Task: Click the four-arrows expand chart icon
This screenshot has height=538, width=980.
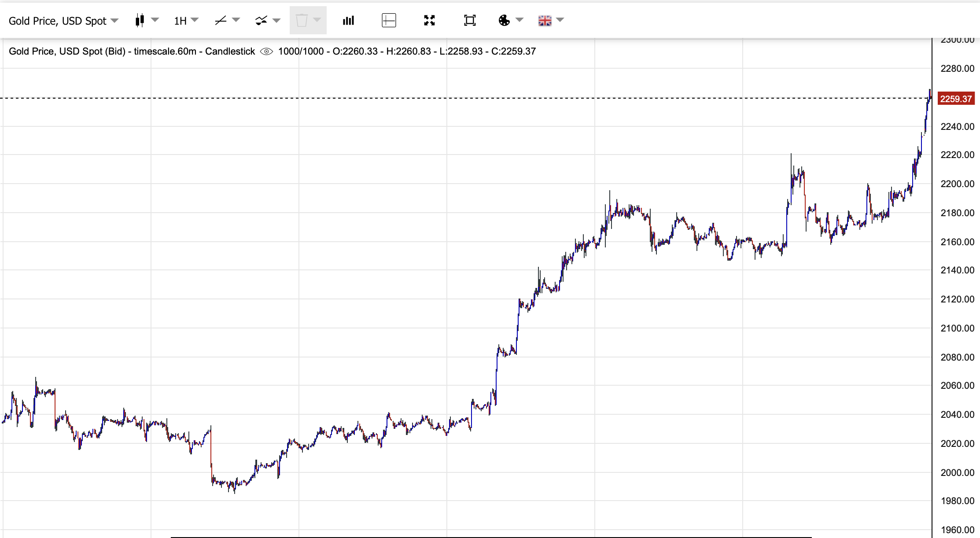Action: (x=429, y=20)
